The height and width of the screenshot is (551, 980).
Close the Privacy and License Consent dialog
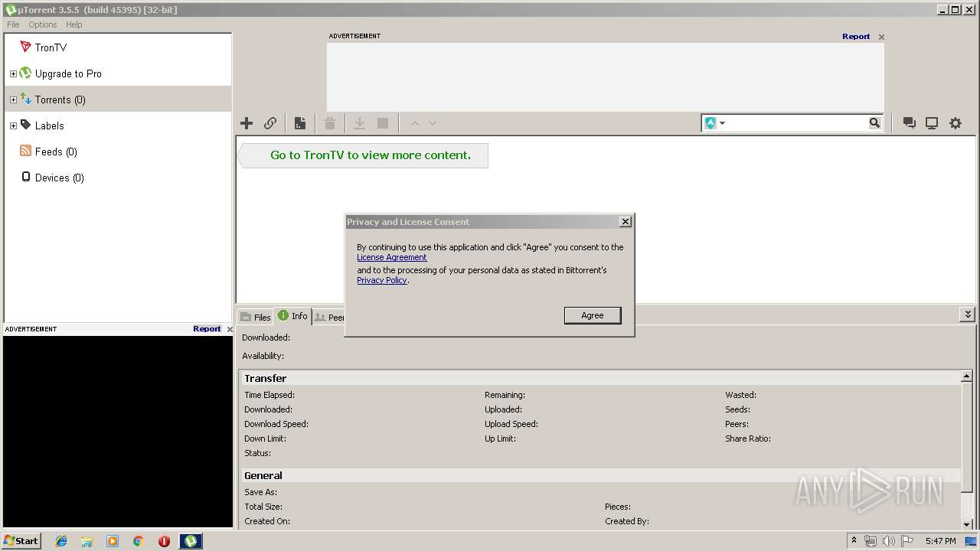tap(626, 222)
